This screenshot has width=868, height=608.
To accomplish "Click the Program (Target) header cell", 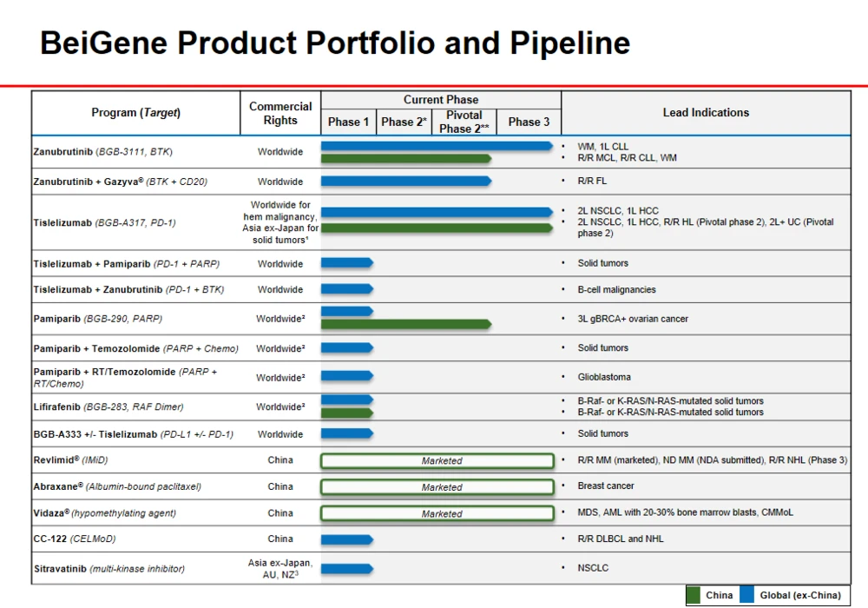I will click(x=136, y=113).
